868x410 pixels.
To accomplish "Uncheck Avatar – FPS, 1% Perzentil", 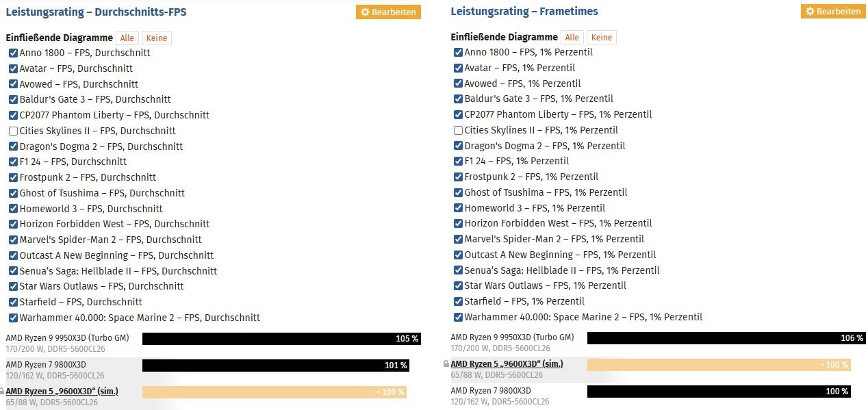I will point(459,68).
